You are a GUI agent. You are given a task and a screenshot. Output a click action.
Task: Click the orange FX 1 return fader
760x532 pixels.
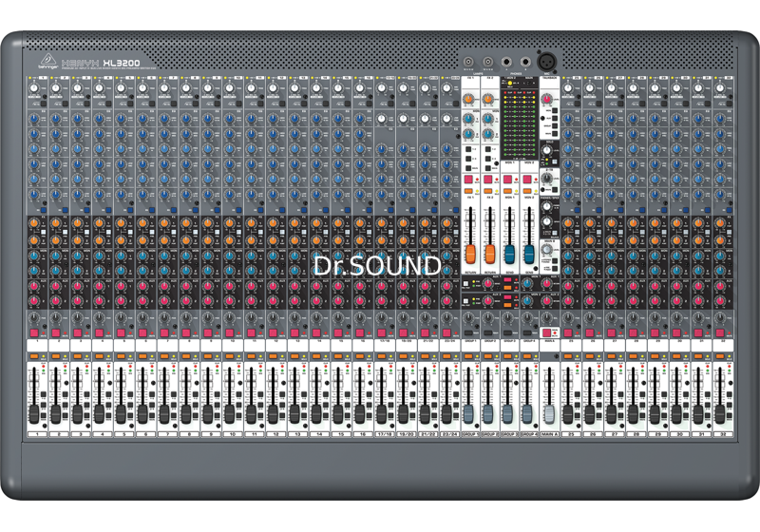click(470, 254)
